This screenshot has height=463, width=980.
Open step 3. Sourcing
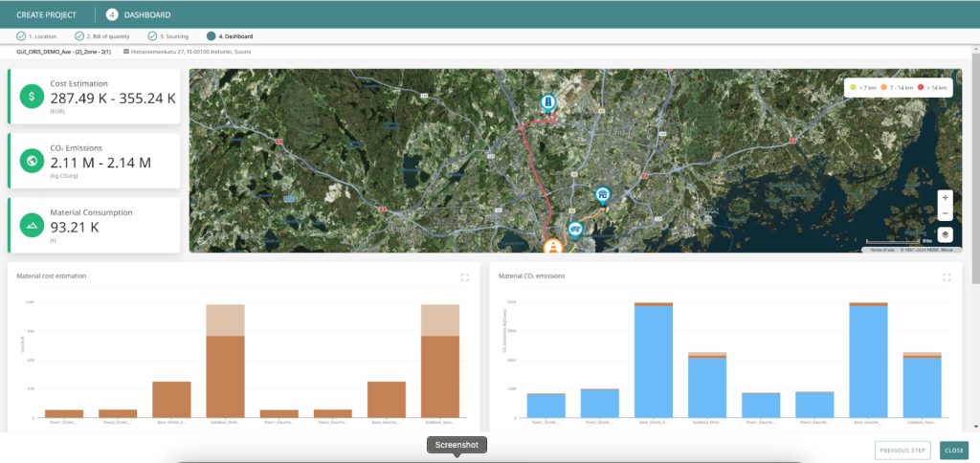point(171,36)
